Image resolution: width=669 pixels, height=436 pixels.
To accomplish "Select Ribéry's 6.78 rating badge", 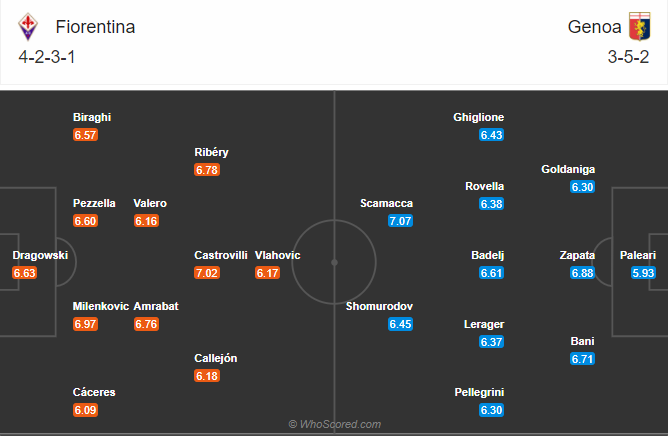I will pos(207,170).
